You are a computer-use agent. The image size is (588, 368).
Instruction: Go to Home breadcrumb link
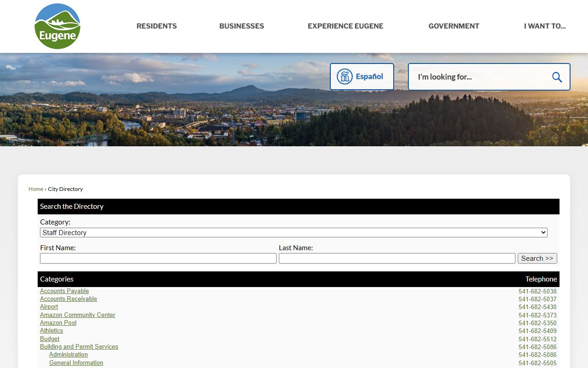pyautogui.click(x=36, y=189)
